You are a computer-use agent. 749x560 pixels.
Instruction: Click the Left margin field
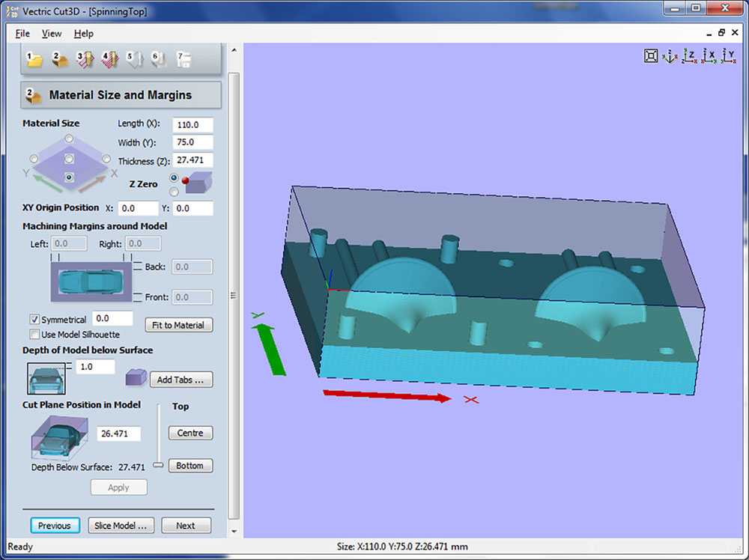click(x=69, y=243)
